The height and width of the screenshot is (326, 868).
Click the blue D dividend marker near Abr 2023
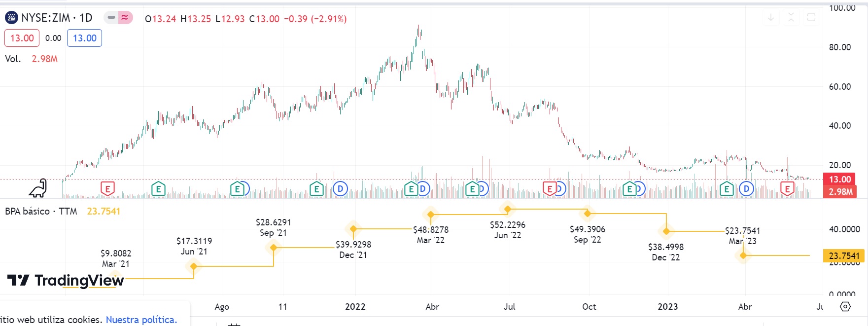click(746, 188)
